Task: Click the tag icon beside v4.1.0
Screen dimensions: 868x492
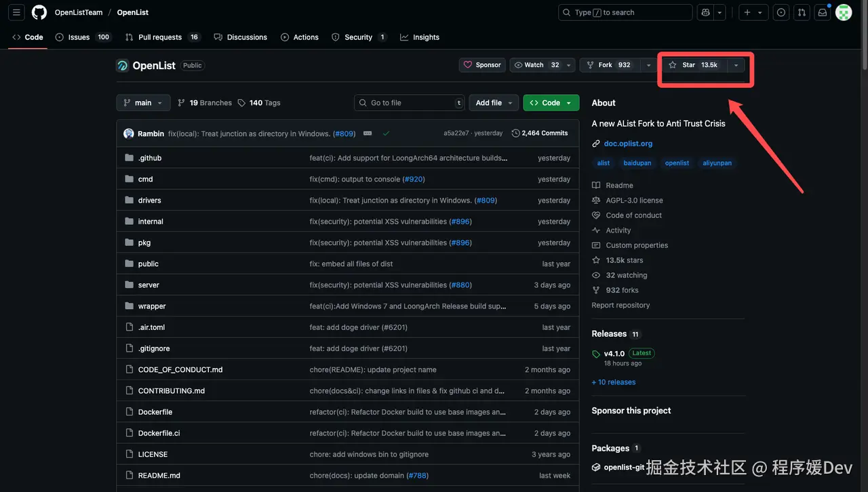Action: (596, 354)
